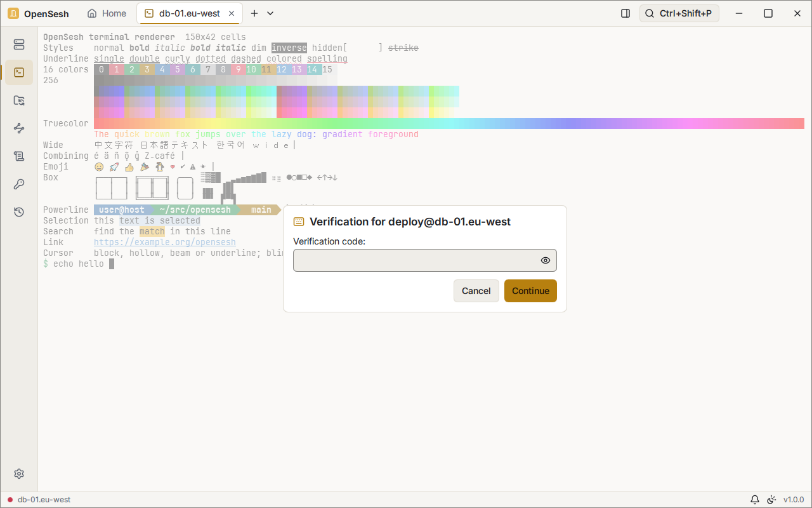Viewport: 812px width, 508px height.
Task: Click the v1.0.0 version label
Action: [x=794, y=500]
